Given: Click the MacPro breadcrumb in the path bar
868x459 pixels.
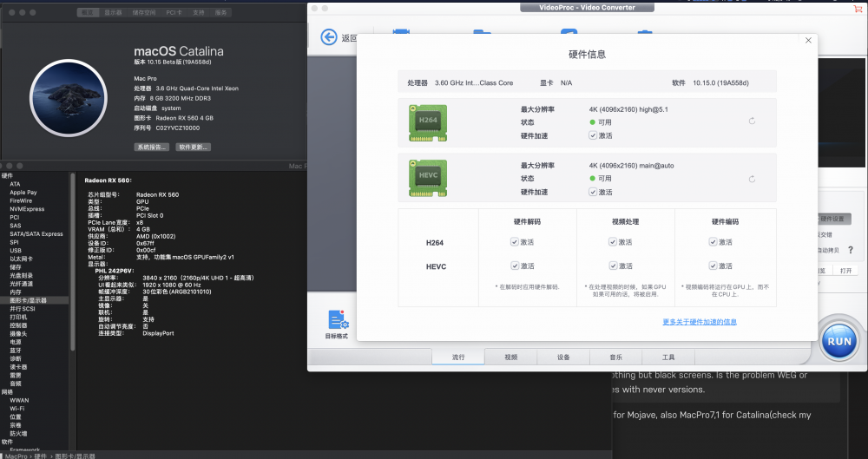Looking at the screenshot, I should click(x=16, y=456).
